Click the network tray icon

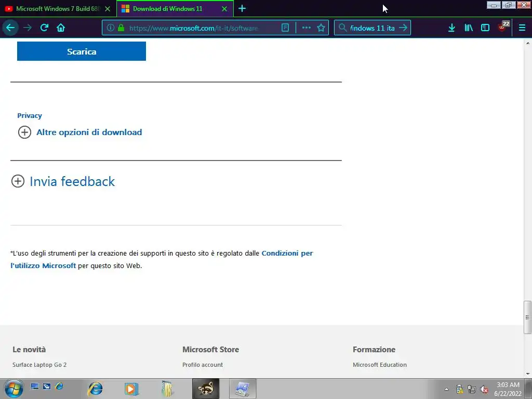tap(472, 389)
